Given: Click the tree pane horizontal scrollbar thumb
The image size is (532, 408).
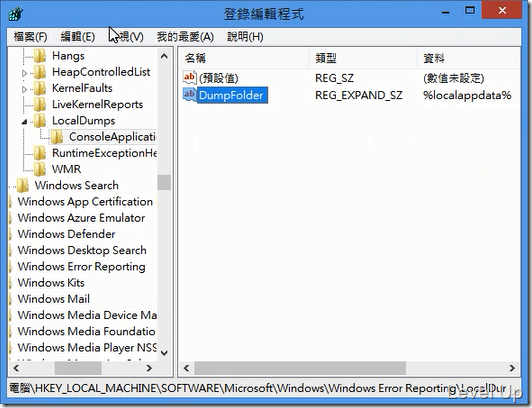Looking at the screenshot, I should (78, 368).
